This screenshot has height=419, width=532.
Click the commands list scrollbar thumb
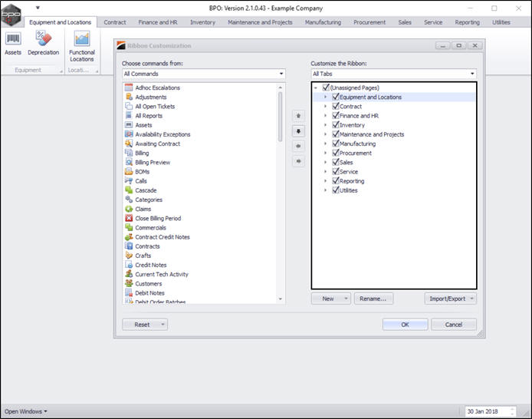click(281, 117)
